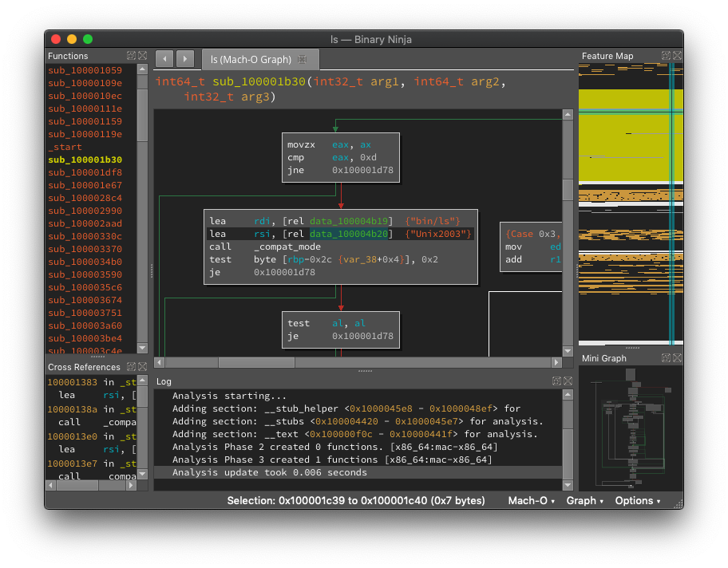Close the Mini Graph panel
The image size is (728, 568).
[x=677, y=358]
